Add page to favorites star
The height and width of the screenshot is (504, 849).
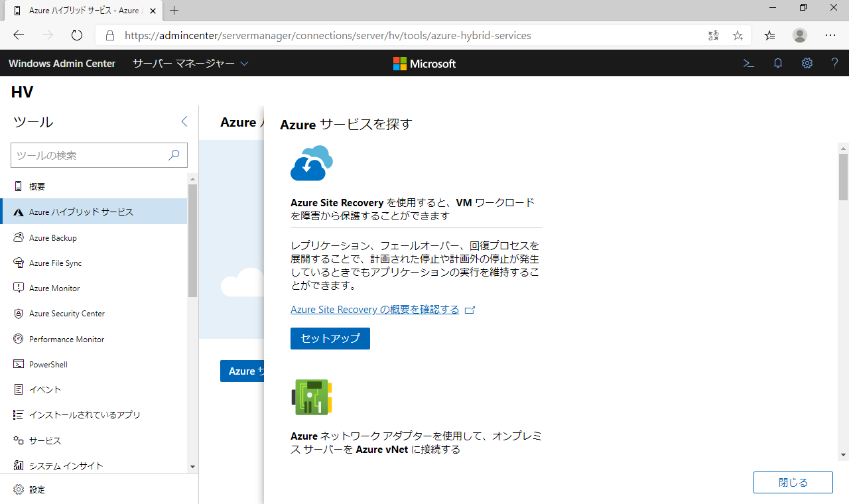click(x=738, y=35)
